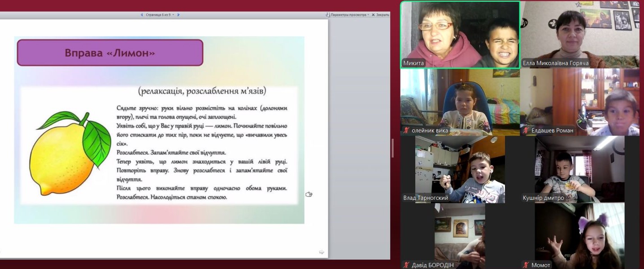The image size is (644, 269).
Task: Select the 'Микита' video tile
Action: [460, 34]
